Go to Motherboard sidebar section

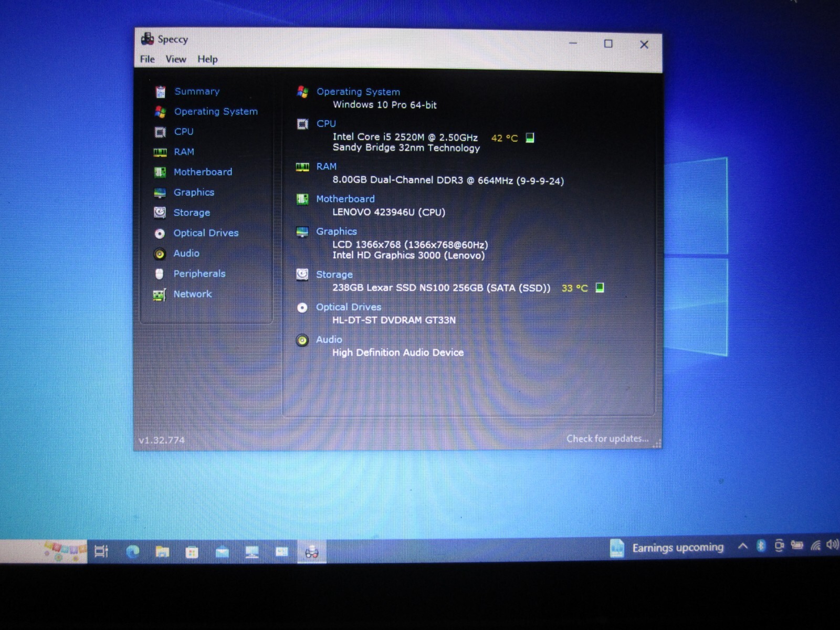(203, 172)
